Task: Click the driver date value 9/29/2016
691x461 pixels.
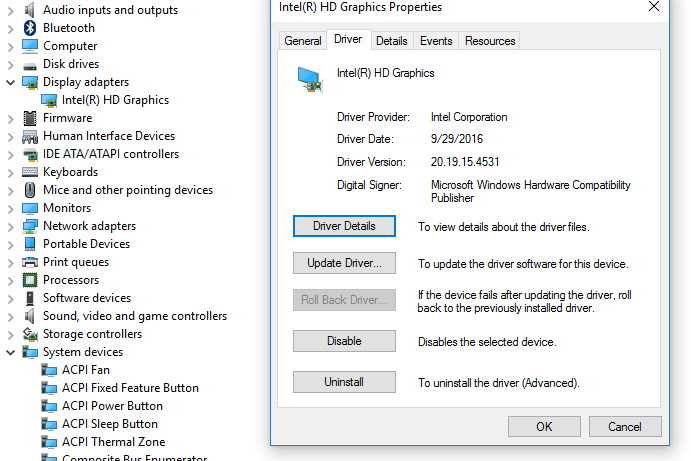Action: (x=457, y=139)
